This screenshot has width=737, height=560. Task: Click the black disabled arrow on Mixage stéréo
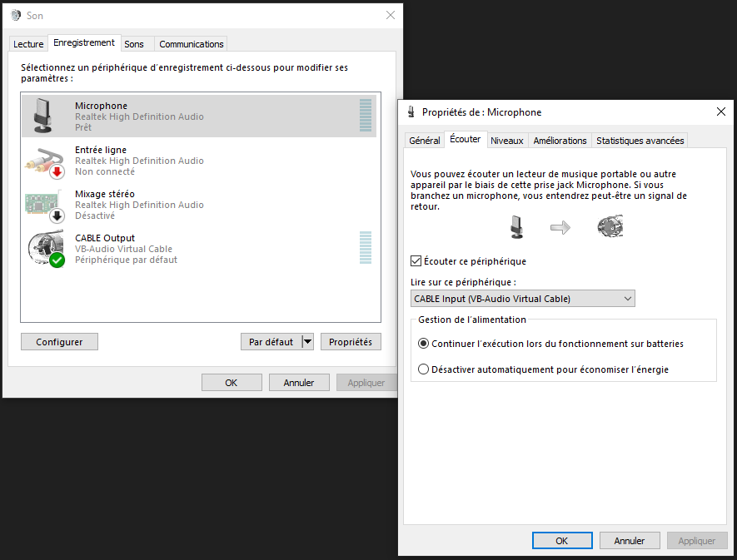pos(57,216)
